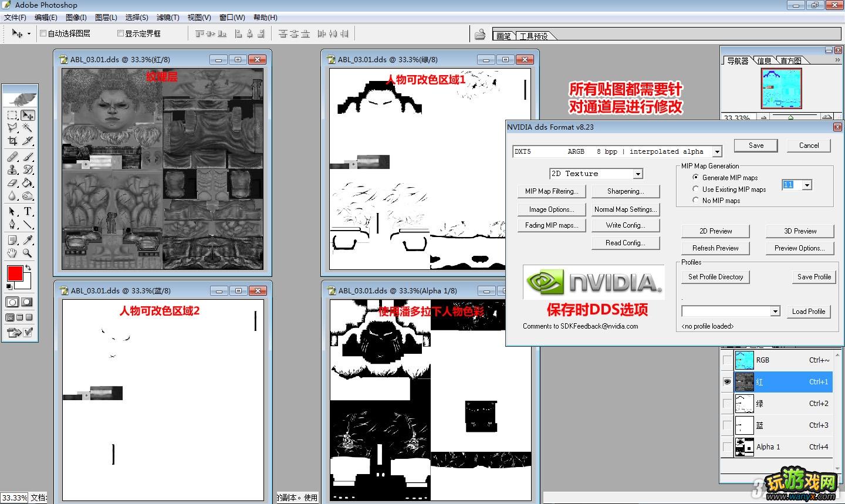This screenshot has height=504, width=845.
Task: Toggle visibility of RGB channel
Action: pyautogui.click(x=727, y=360)
